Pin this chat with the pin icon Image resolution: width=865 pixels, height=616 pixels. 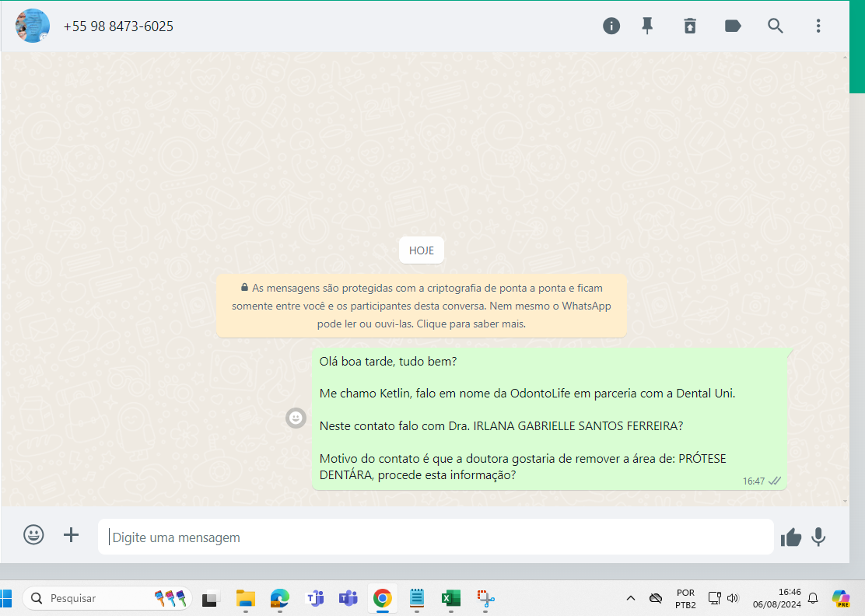647,26
